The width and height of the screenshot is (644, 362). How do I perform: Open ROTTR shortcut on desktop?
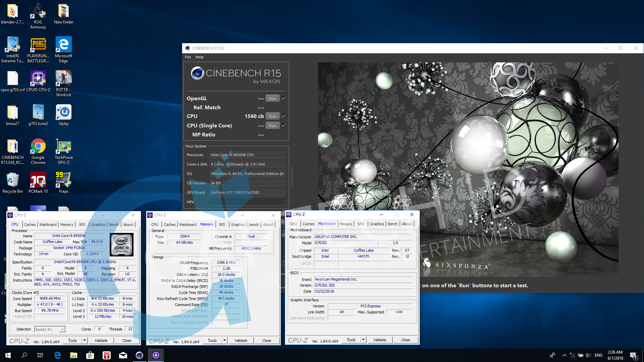tap(63, 83)
